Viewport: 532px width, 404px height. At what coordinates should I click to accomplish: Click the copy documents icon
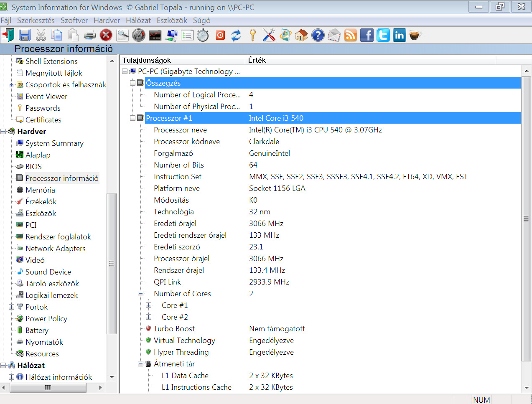[x=57, y=36]
